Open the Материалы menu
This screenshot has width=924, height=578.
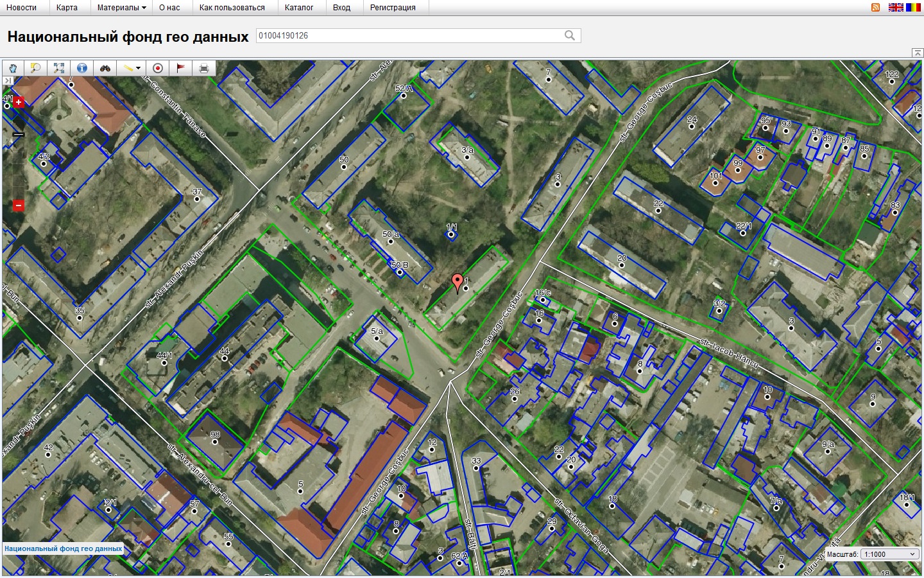click(121, 8)
